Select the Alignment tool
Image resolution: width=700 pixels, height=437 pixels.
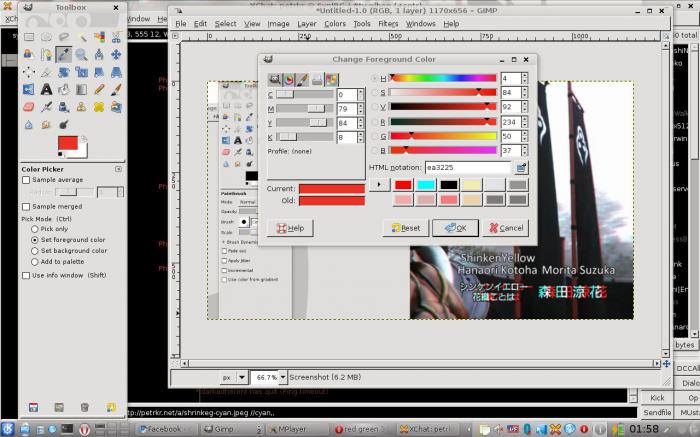click(x=29, y=72)
